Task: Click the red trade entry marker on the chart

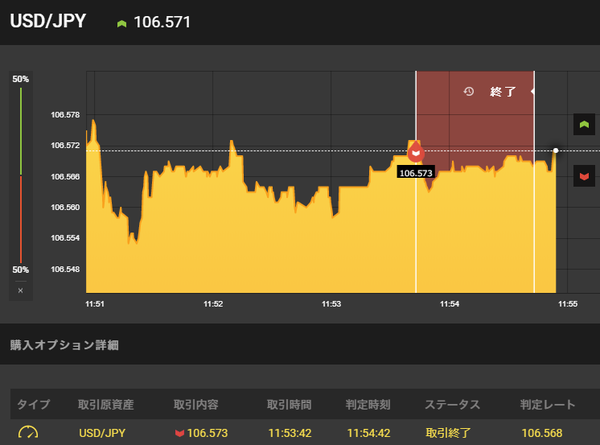Action: point(416,152)
